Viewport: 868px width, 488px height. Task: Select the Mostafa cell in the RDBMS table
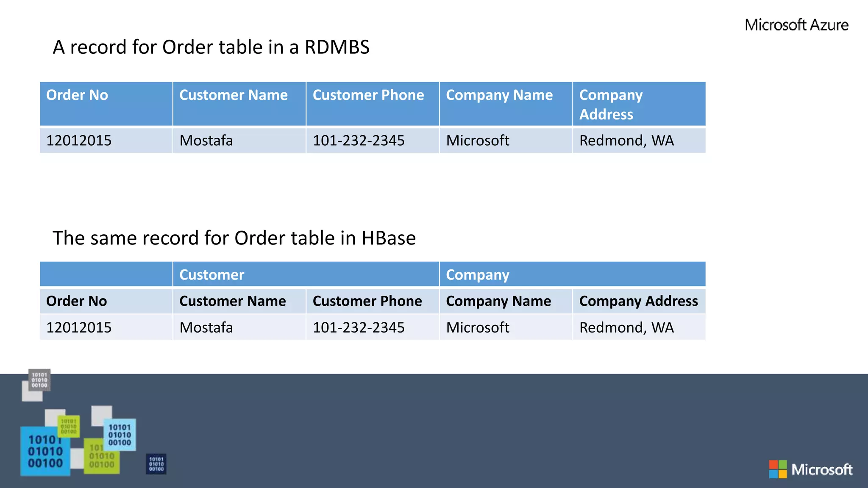pos(239,140)
